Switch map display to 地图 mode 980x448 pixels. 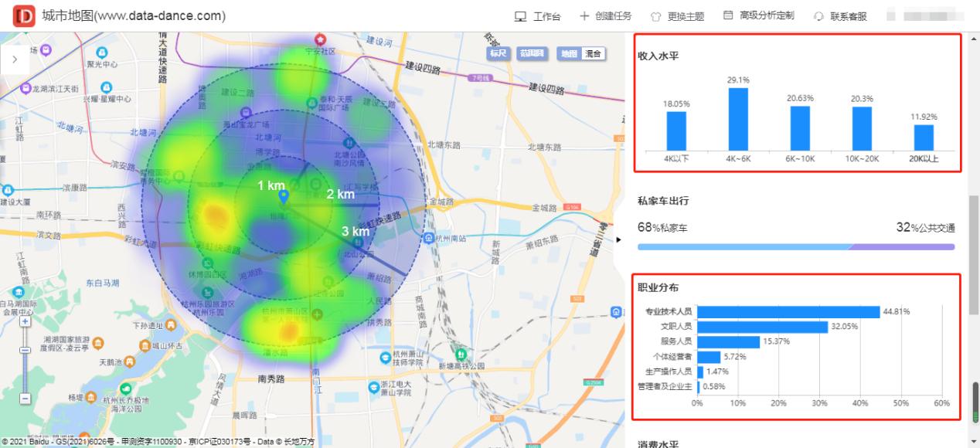click(570, 53)
